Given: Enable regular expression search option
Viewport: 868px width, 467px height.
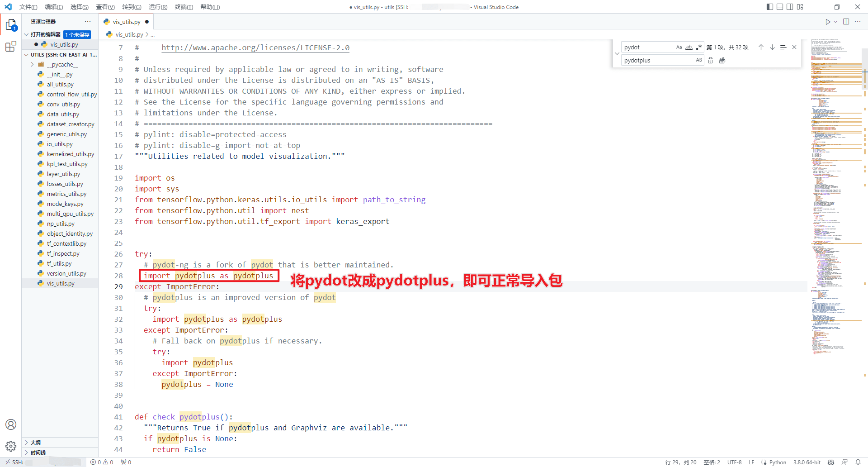Looking at the screenshot, I should tap(698, 47).
